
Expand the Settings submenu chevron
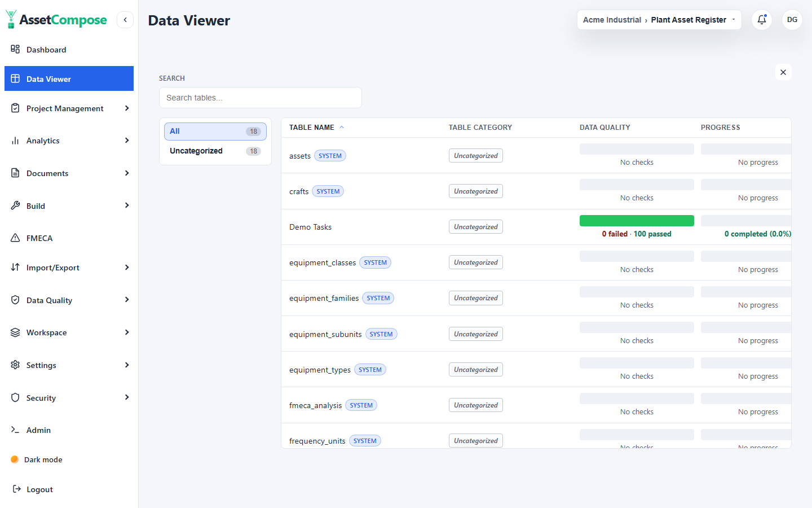pyautogui.click(x=127, y=365)
